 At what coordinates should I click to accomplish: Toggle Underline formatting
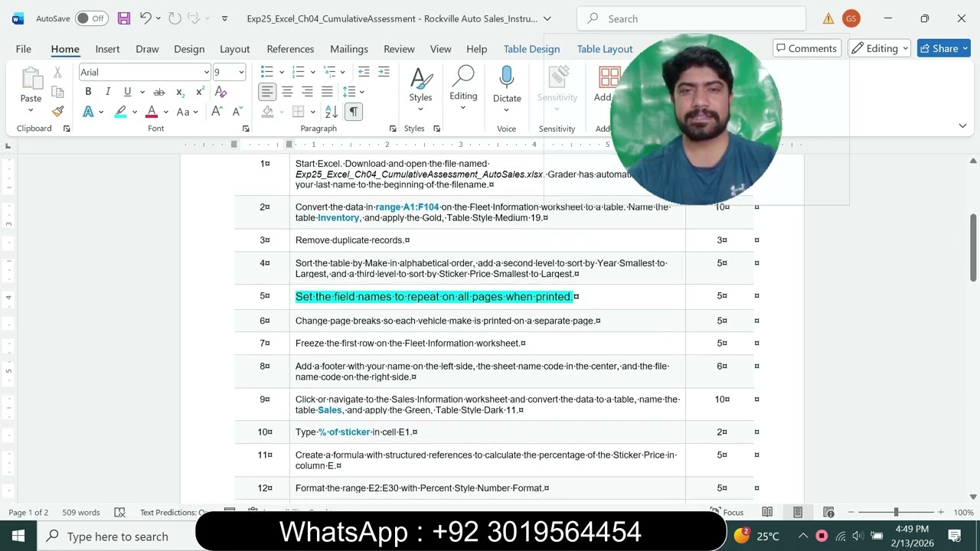tap(127, 92)
